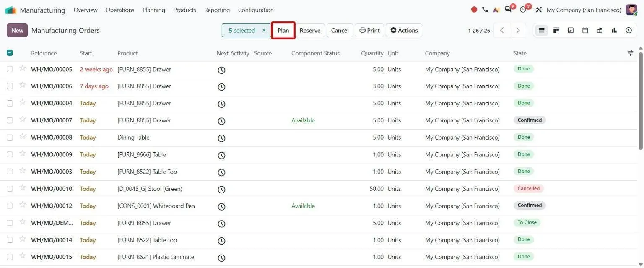Open optional columns settings icon
This screenshot has height=268, width=644.
630,53
